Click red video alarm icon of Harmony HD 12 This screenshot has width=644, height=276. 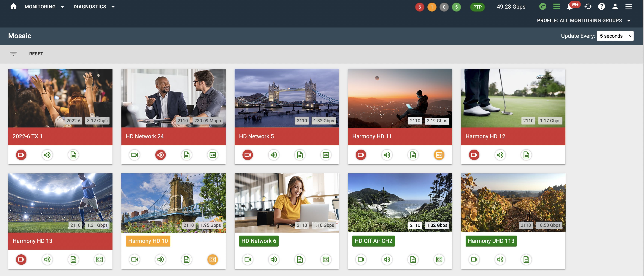[474, 155]
